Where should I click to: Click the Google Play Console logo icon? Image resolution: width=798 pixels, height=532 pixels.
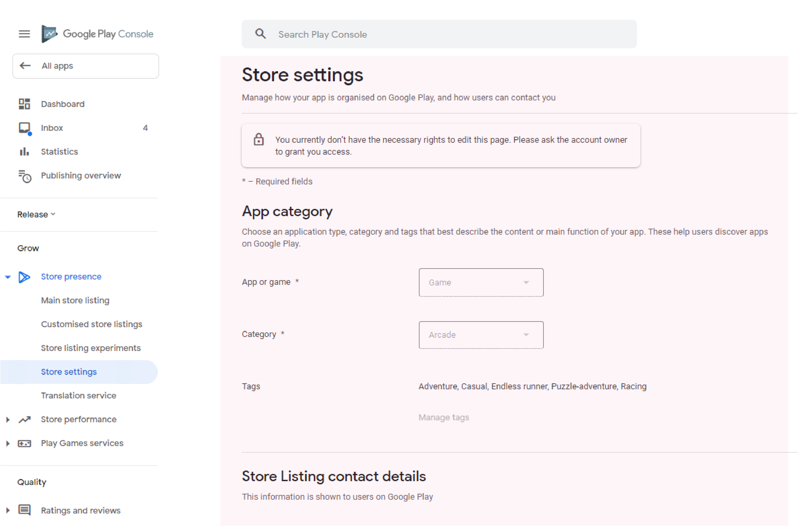pyautogui.click(x=50, y=34)
